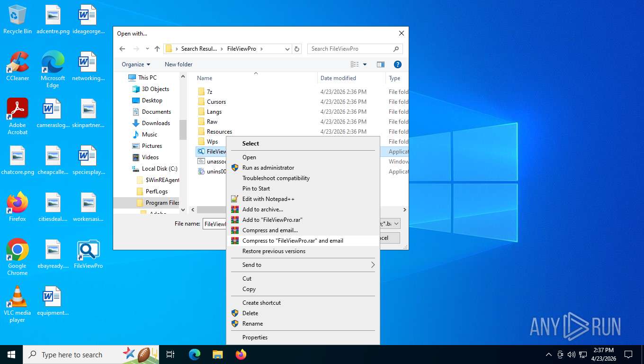Open chatcore.png desktop file
The width and height of the screenshot is (644, 364).
[18, 161]
